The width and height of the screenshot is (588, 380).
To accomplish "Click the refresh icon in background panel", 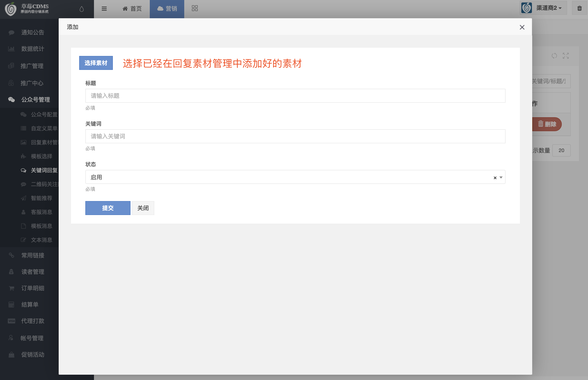I will point(554,56).
